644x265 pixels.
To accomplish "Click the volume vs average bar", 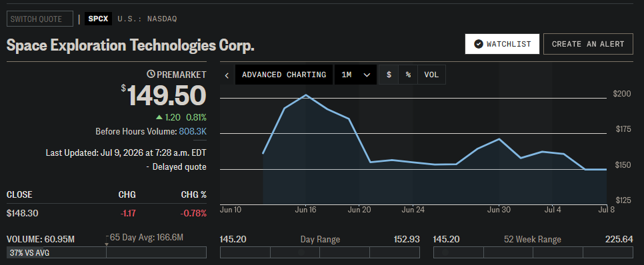I will pos(107,253).
